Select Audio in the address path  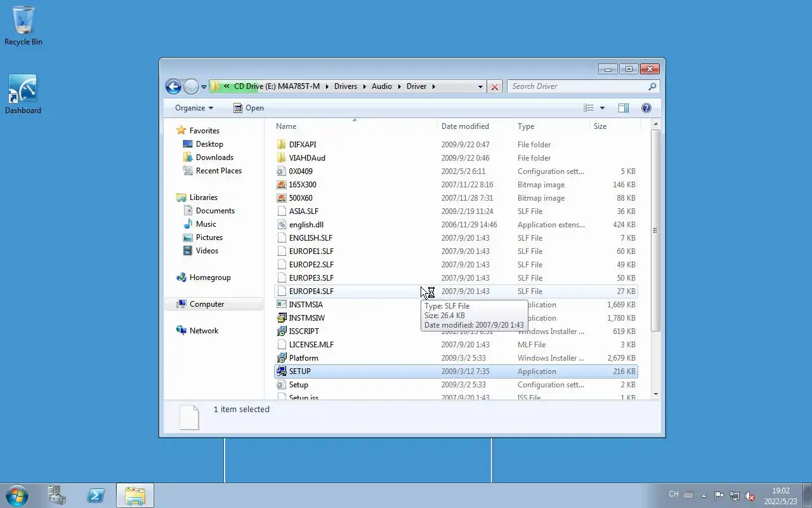point(382,86)
